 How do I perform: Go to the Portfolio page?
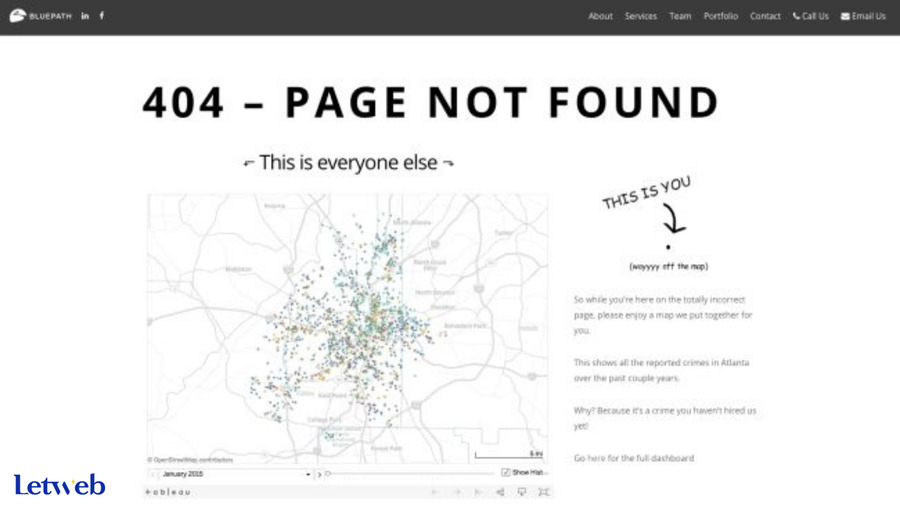(721, 16)
